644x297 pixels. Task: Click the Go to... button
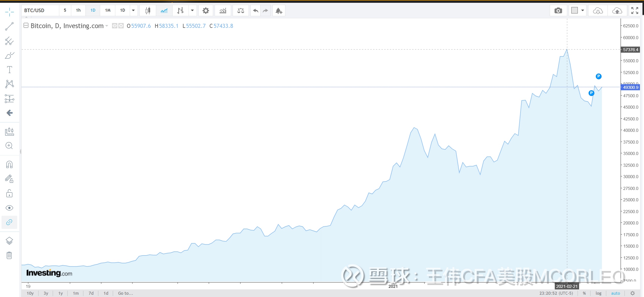pos(125,293)
